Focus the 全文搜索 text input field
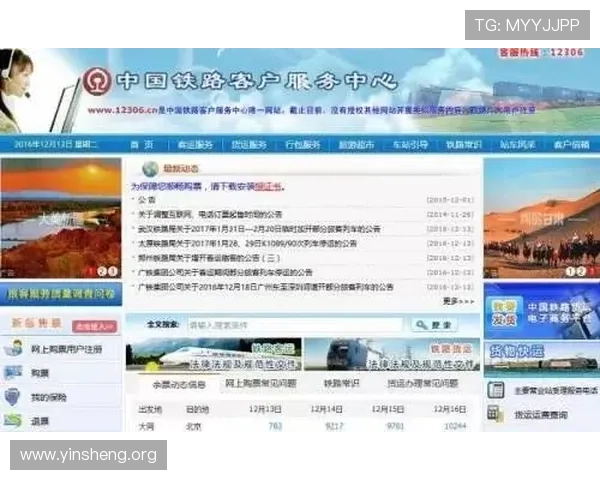Viewport: 600px width, 480px height. tap(295, 325)
